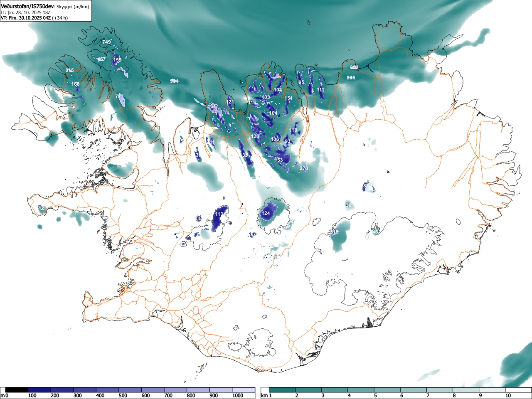
Task: Click the 300–400 m legend color segment
Action: point(85,390)
